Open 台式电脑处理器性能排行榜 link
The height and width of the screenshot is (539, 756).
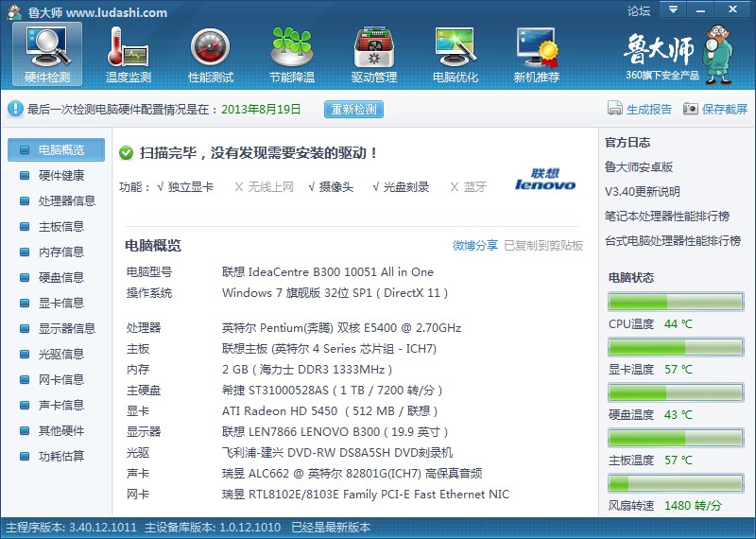click(x=673, y=241)
